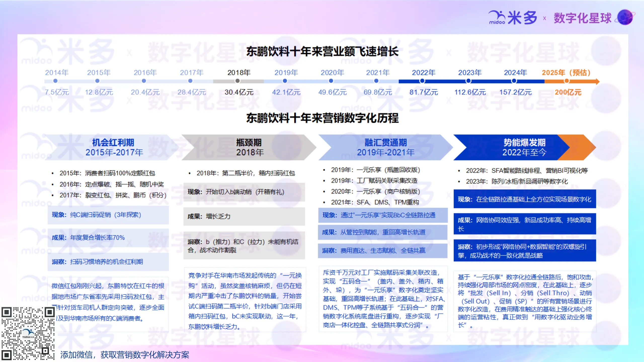
Task: Click the 2020年 timeline dot
Action: pos(331,81)
